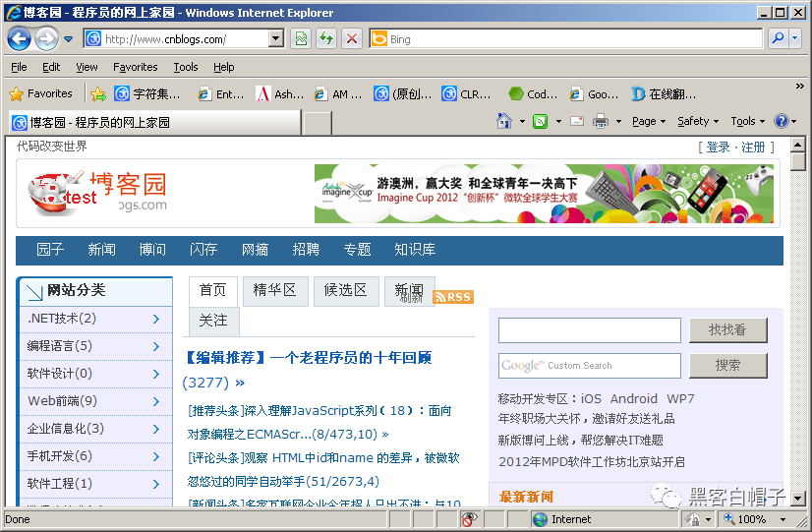Open the Favorites menu
Image resolution: width=812 pixels, height=532 pixels.
coord(135,67)
